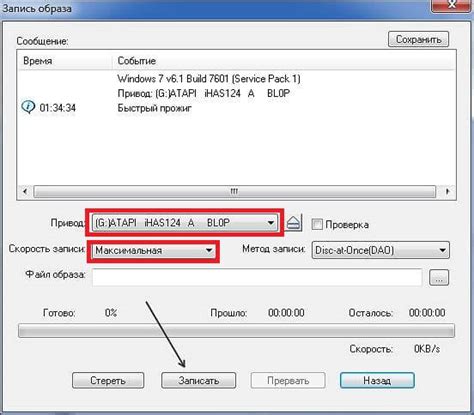Click the message list horizontal scrollbar thumb
The image size is (474, 415).
pos(235,191)
